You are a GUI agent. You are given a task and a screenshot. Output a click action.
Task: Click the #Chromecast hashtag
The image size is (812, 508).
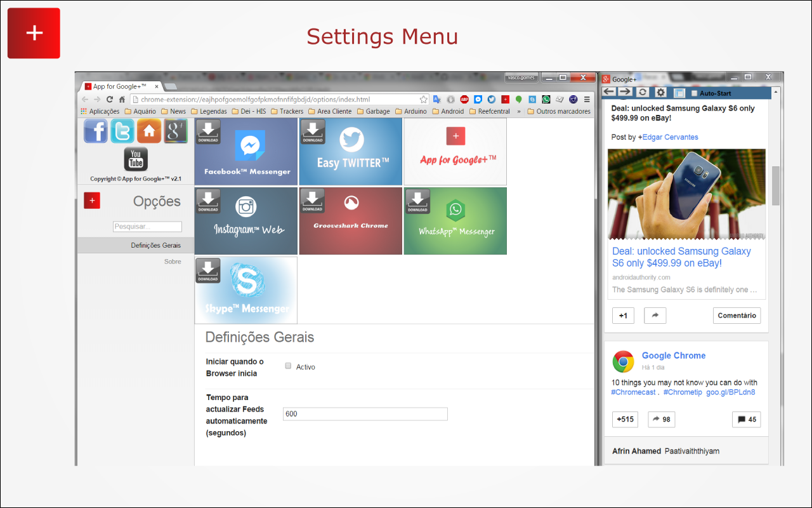click(633, 392)
